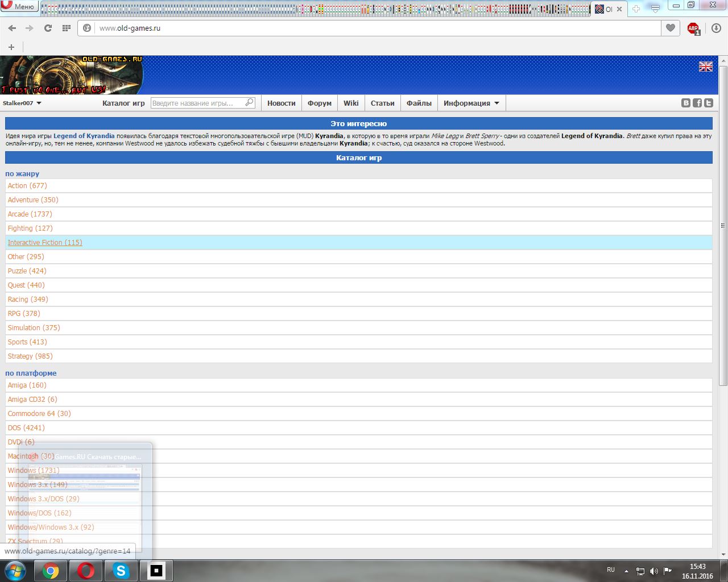Open Amiga CD32 (6) platform
The height and width of the screenshot is (582, 728).
[x=32, y=400]
